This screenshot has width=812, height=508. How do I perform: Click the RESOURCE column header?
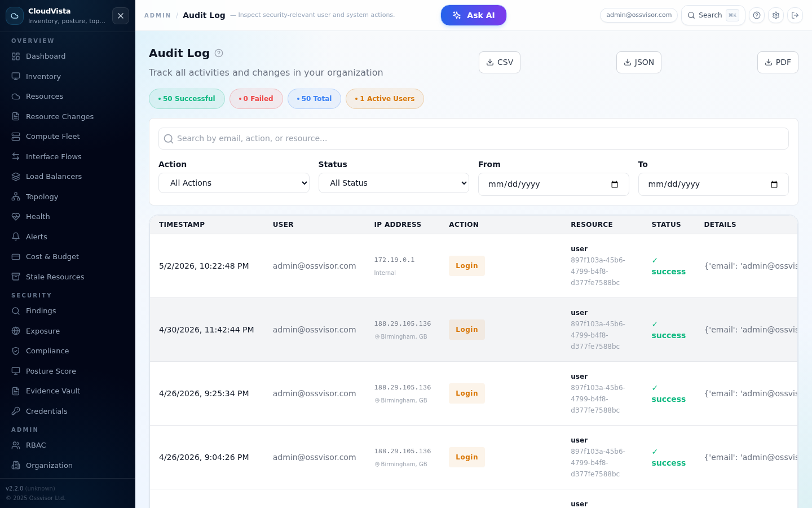click(x=592, y=225)
